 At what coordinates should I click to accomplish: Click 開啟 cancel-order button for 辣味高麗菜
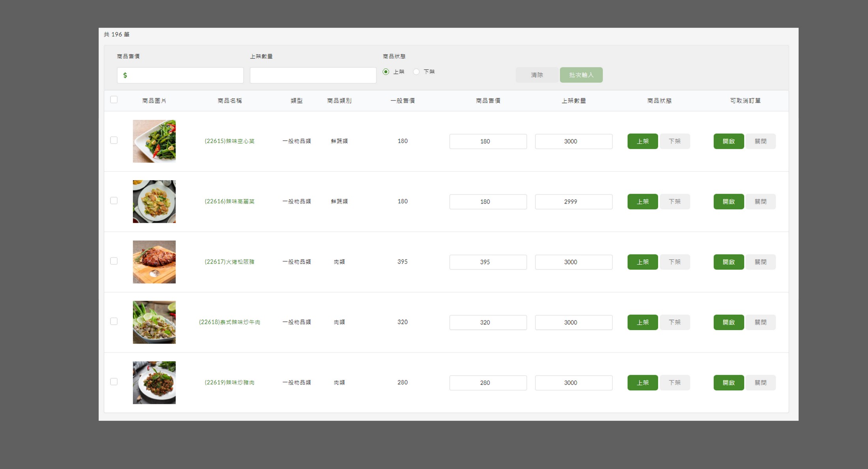click(729, 202)
